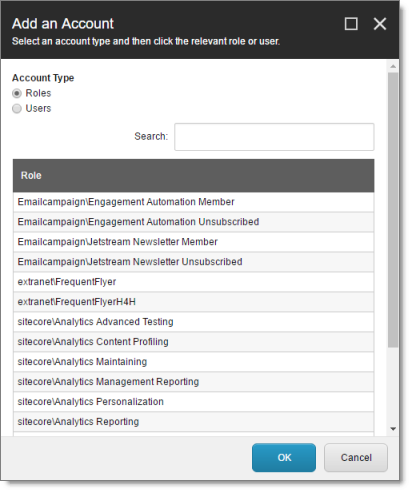Confirm with the OK button
Screen dimensions: 409x490
284,458
